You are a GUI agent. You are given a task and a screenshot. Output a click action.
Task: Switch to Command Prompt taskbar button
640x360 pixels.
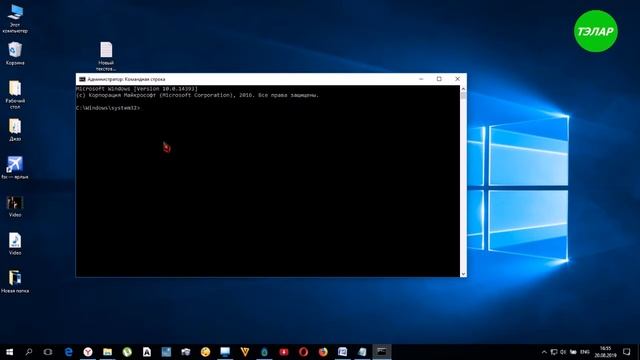(382, 352)
